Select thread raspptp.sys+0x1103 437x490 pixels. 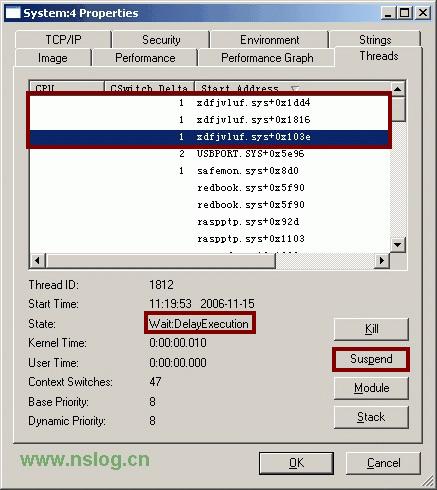[x=209, y=239]
